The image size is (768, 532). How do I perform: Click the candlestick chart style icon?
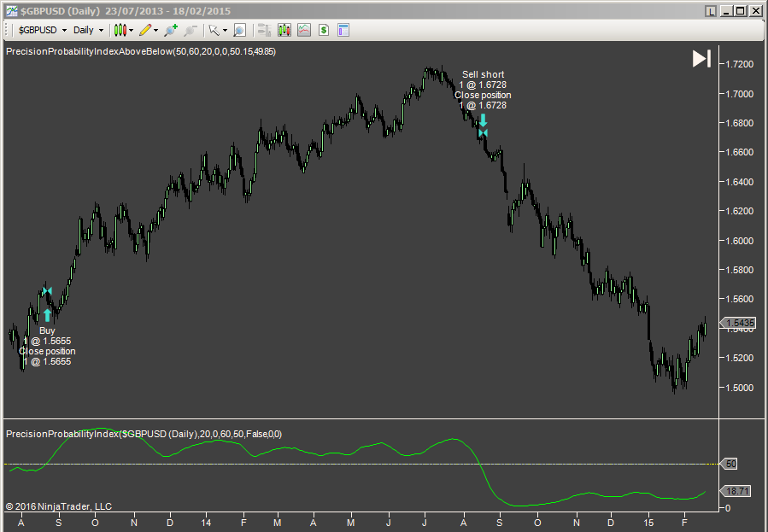click(x=120, y=31)
